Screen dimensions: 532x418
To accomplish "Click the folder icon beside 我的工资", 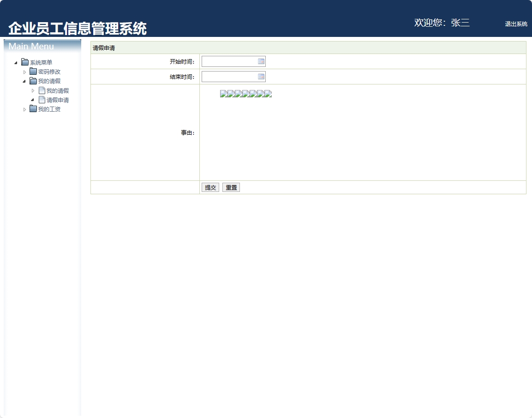I will 33,109.
